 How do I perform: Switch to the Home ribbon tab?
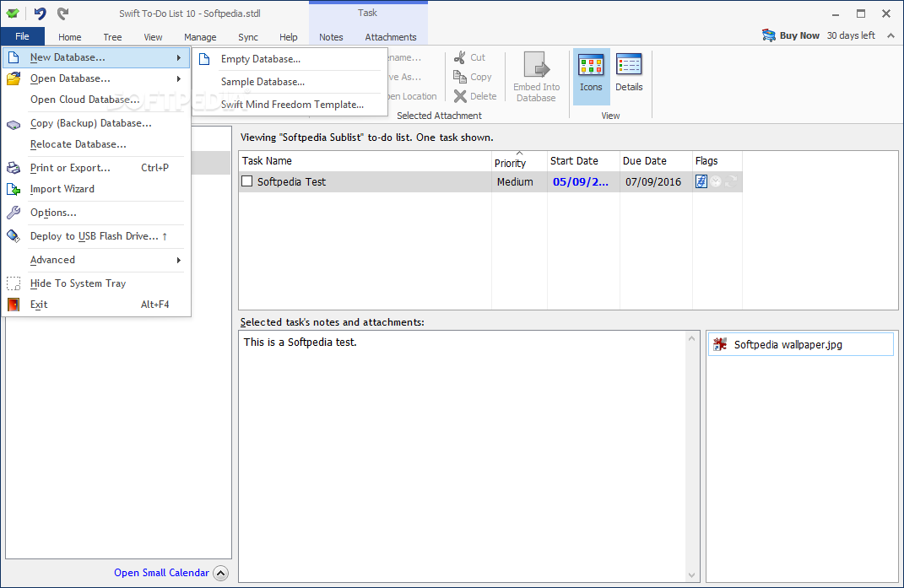point(70,37)
